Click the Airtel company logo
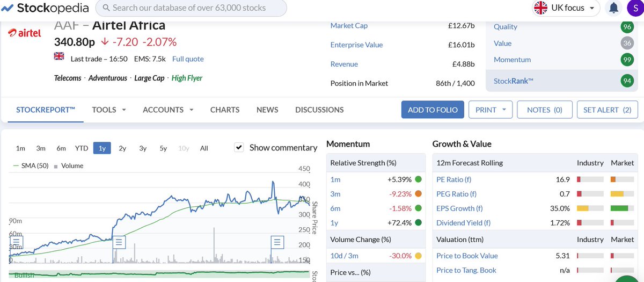The image size is (644, 282). tap(25, 33)
